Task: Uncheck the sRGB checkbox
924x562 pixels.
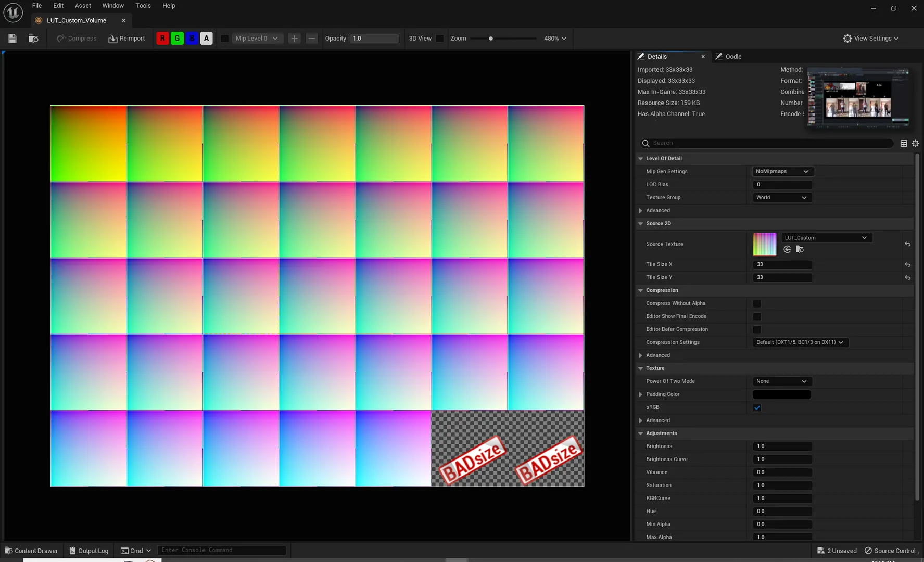Action: (757, 407)
